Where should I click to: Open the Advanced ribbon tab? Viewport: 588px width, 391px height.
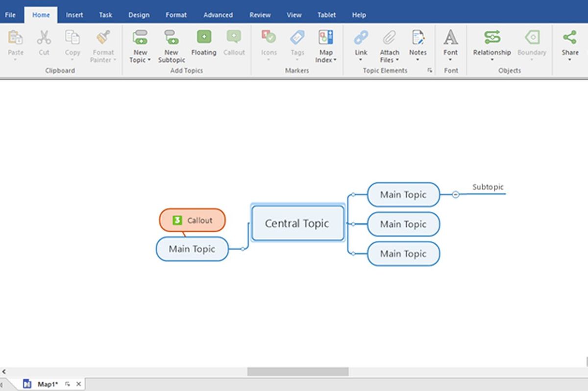[218, 15]
